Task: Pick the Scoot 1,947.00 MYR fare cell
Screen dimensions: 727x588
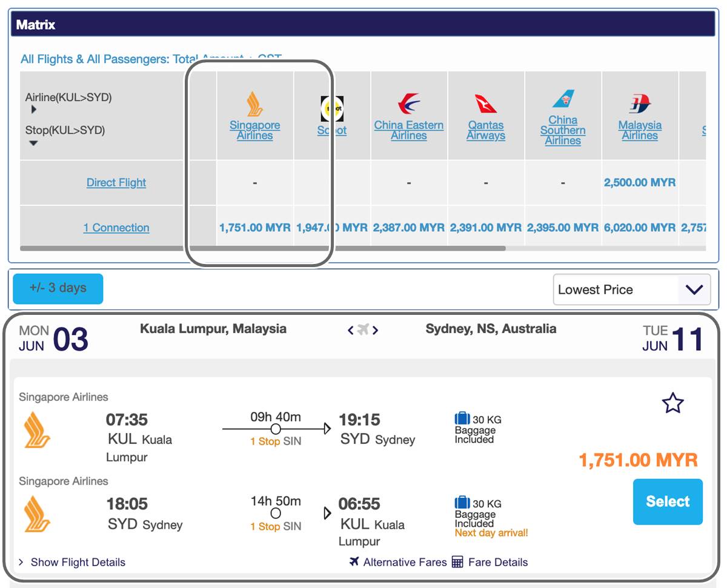Action: pos(332,228)
